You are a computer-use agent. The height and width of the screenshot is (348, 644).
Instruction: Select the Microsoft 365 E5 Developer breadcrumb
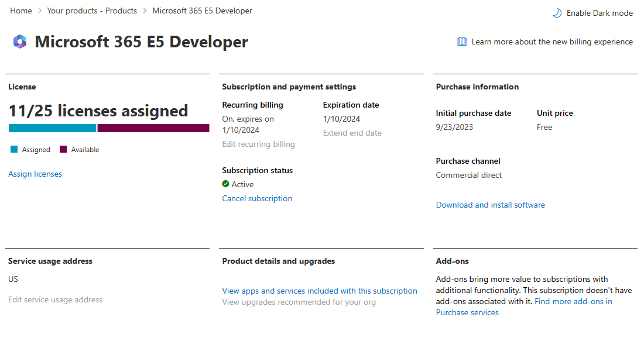(x=202, y=11)
